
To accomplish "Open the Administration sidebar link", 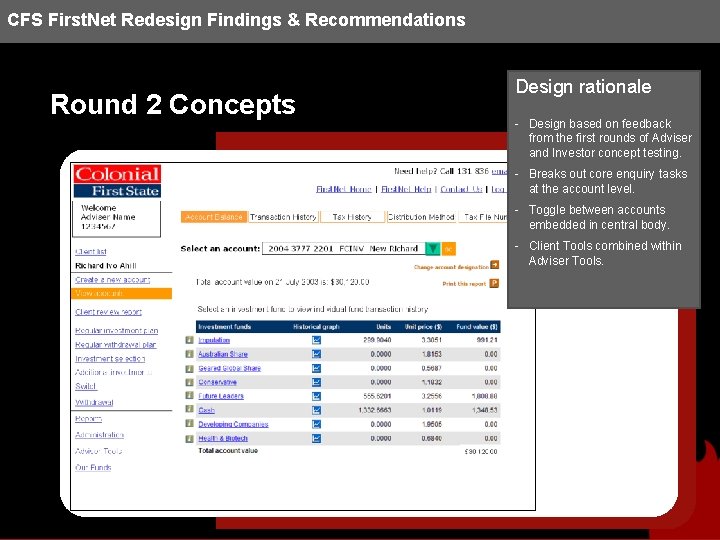I will pyautogui.click(x=100, y=435).
